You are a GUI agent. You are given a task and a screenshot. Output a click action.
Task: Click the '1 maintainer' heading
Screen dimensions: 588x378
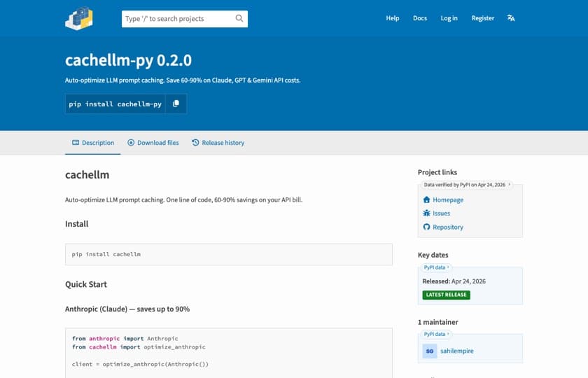pyautogui.click(x=438, y=322)
